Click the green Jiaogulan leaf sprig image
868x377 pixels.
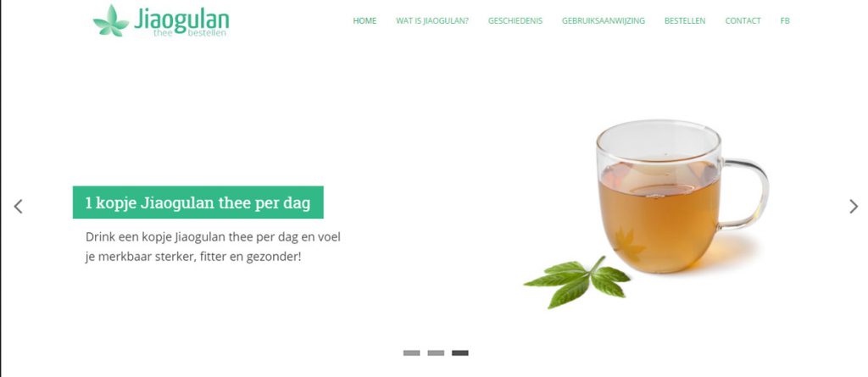pyautogui.click(x=576, y=280)
